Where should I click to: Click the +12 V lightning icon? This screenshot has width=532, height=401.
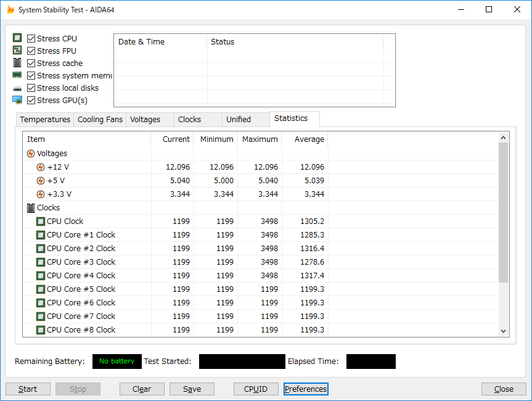[40, 167]
